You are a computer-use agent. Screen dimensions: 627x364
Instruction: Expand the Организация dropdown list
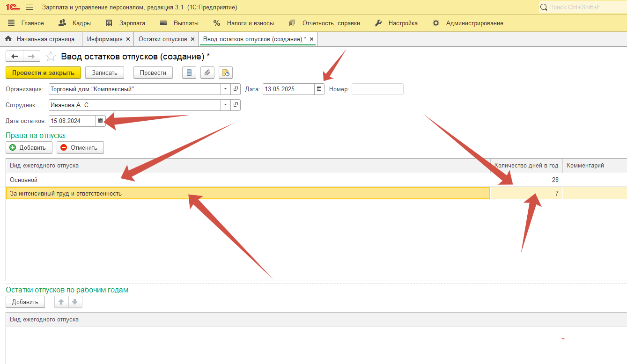[226, 89]
